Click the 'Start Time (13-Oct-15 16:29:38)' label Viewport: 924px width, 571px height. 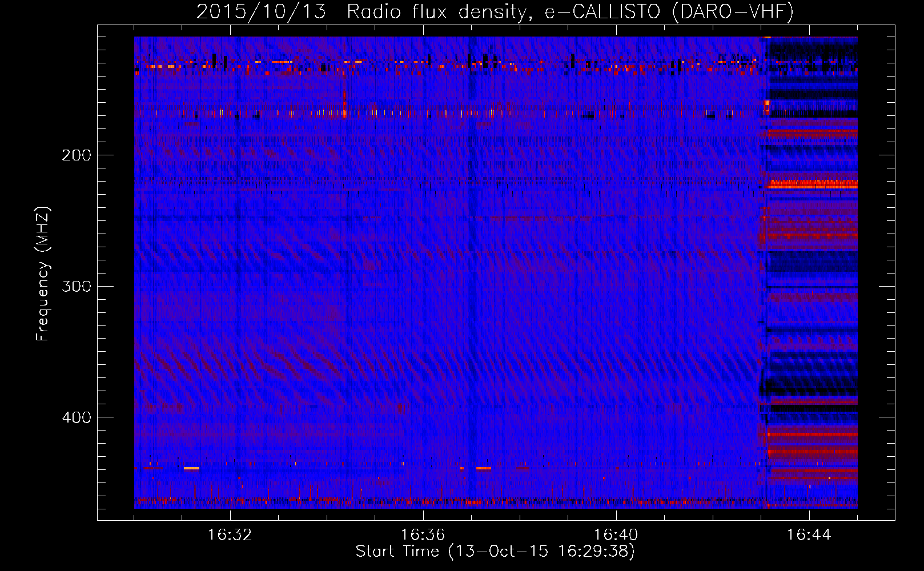pyautogui.click(x=495, y=552)
